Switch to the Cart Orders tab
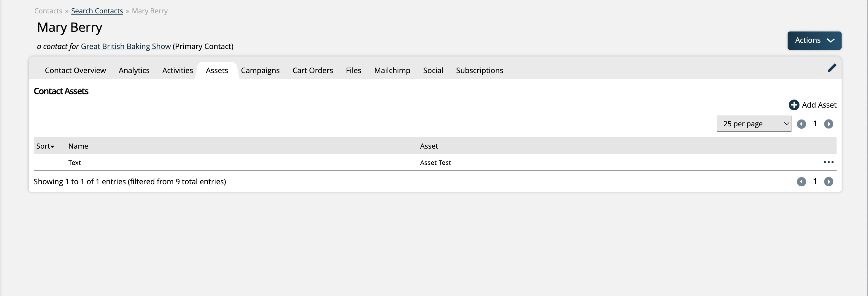Image resolution: width=868 pixels, height=296 pixels. (312, 70)
